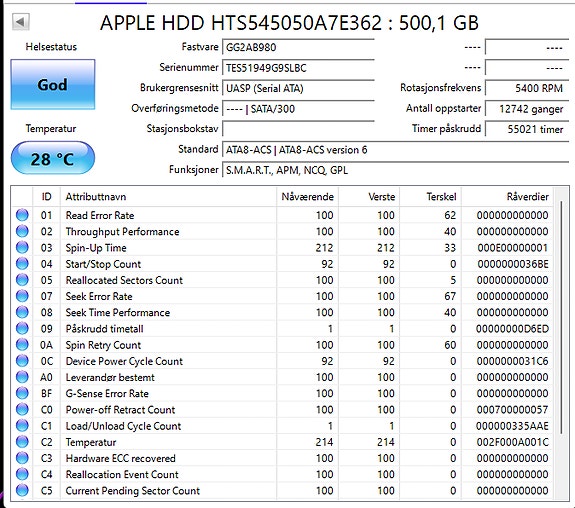Click threshold value 67 for Seek Error Rate

[x=450, y=296]
